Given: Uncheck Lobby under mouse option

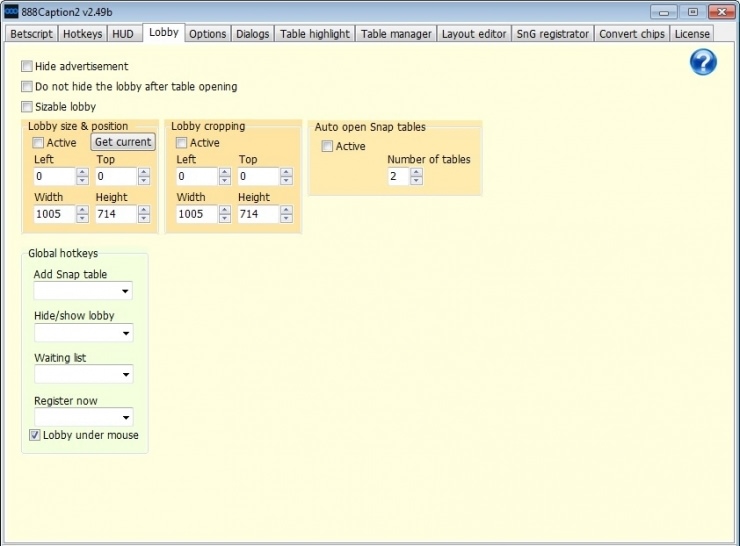Looking at the screenshot, I should pos(34,435).
